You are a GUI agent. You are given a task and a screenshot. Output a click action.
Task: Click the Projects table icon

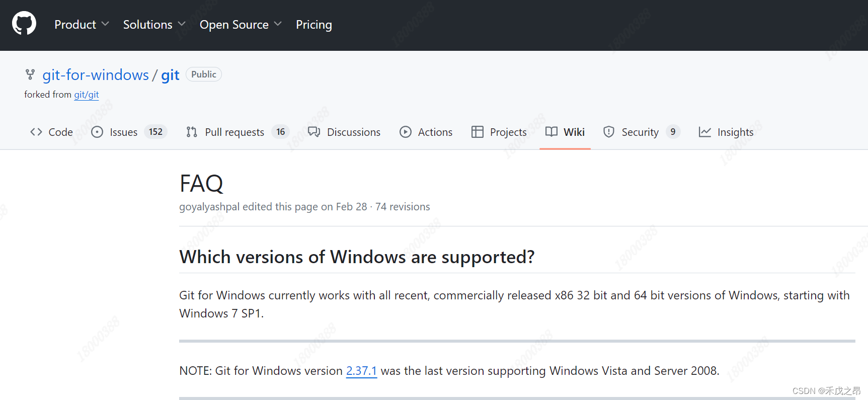tap(477, 132)
